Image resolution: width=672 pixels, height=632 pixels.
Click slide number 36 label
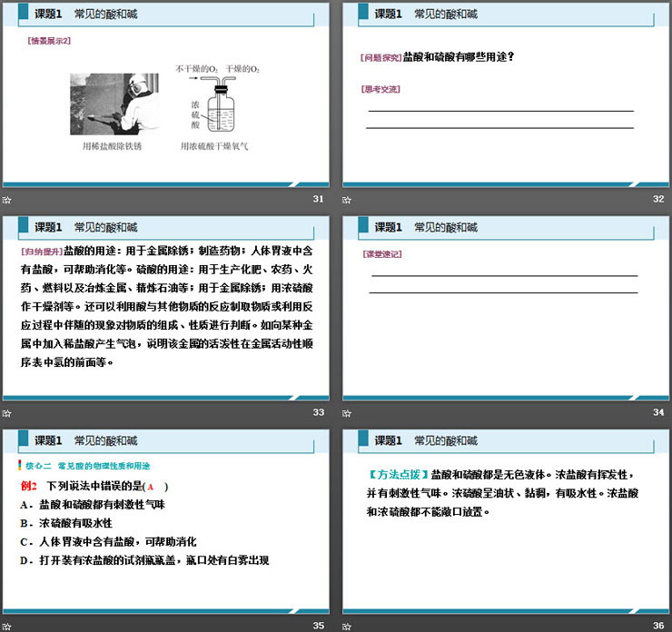[658, 626]
